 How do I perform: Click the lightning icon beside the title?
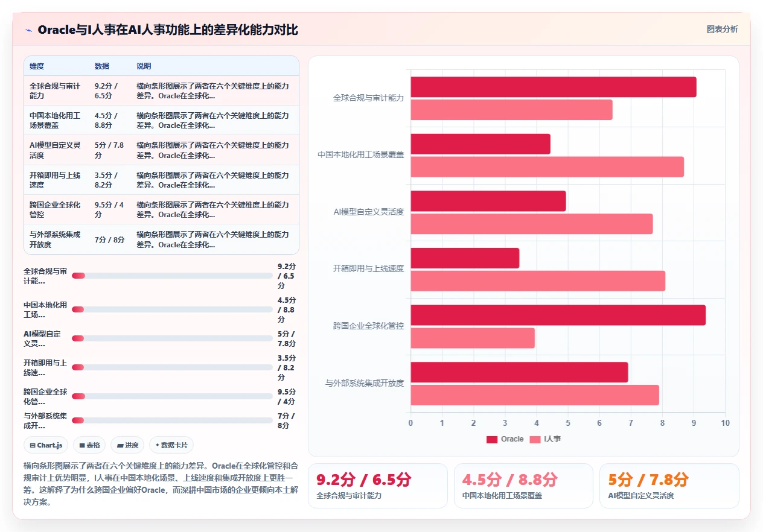[x=28, y=30]
